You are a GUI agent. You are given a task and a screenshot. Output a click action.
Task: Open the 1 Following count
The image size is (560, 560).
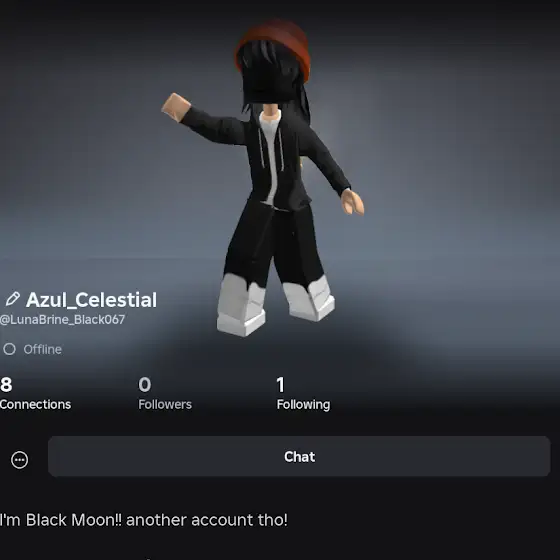(x=280, y=385)
